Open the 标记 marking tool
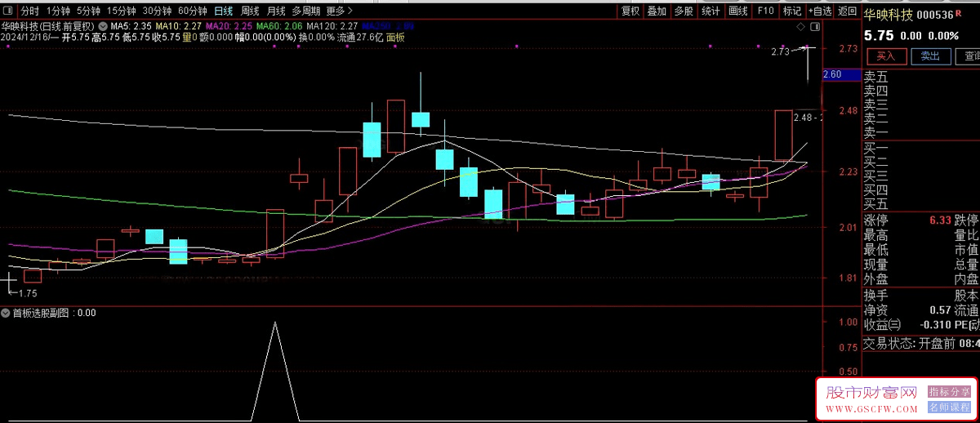980x423 pixels. click(792, 11)
